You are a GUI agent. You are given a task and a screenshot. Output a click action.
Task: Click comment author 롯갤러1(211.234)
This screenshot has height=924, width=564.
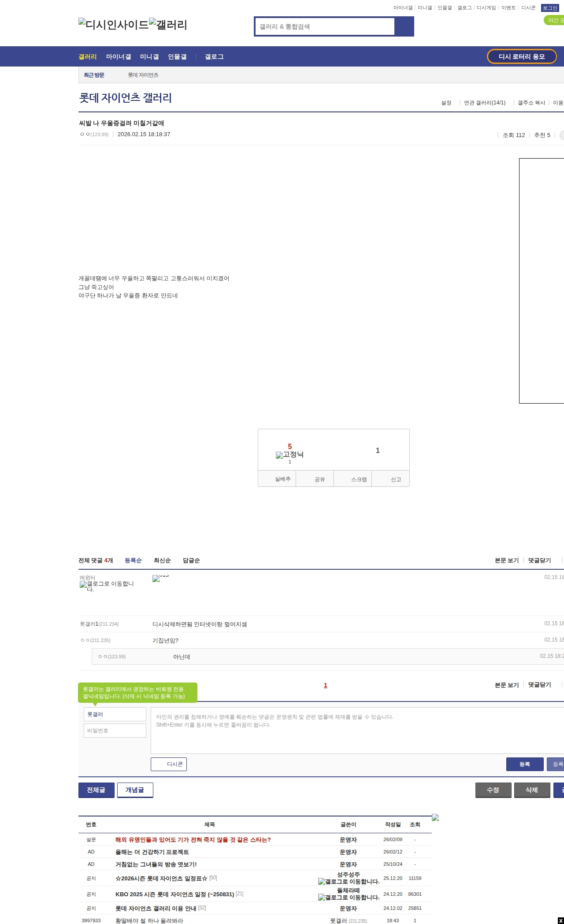coord(99,624)
